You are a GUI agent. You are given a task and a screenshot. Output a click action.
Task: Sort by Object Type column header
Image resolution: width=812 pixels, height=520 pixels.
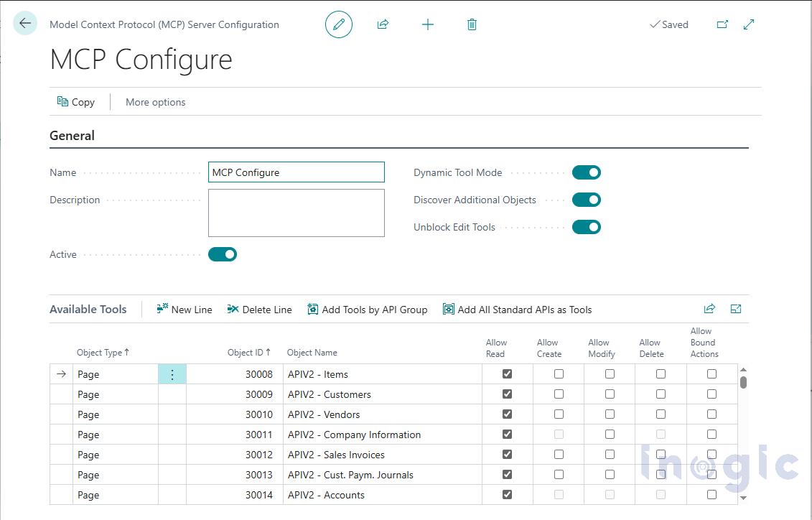[x=103, y=352]
